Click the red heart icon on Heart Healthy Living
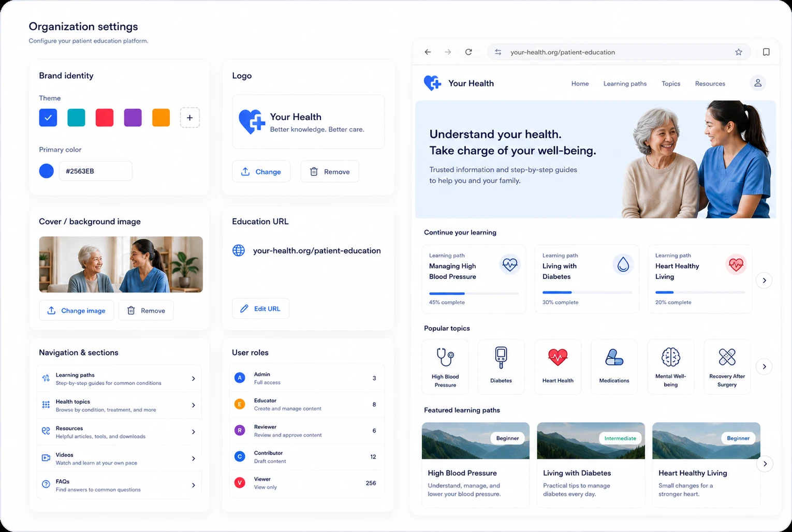The image size is (792, 532). 736,264
